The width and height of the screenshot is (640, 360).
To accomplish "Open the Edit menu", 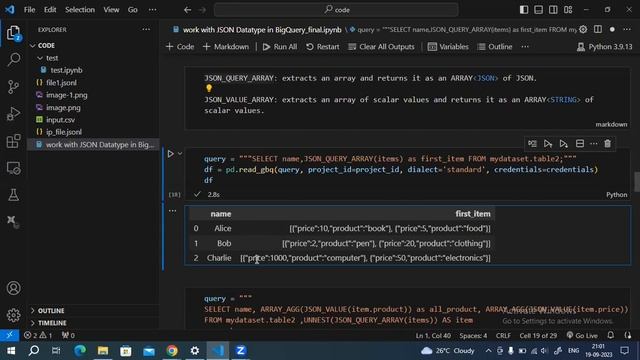I will click(x=50, y=10).
